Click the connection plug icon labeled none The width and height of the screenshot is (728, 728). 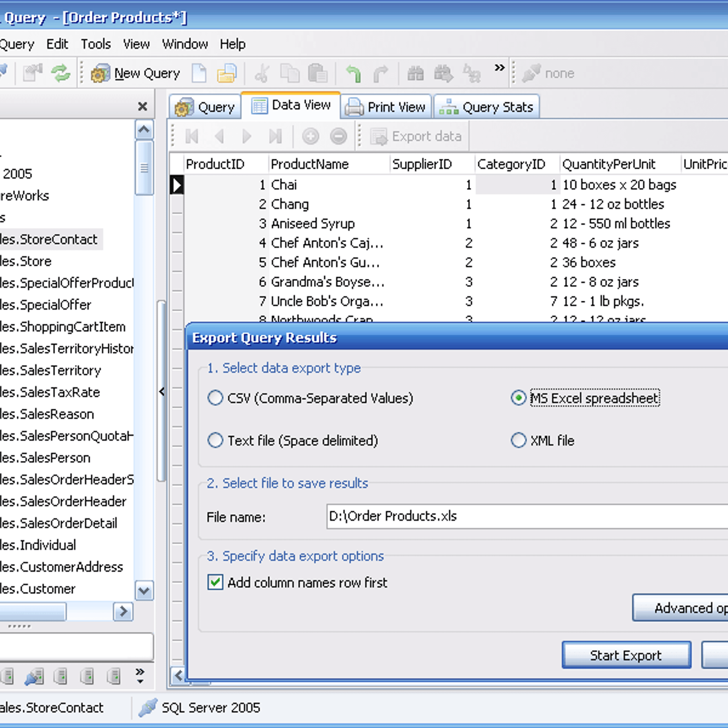pos(548,73)
